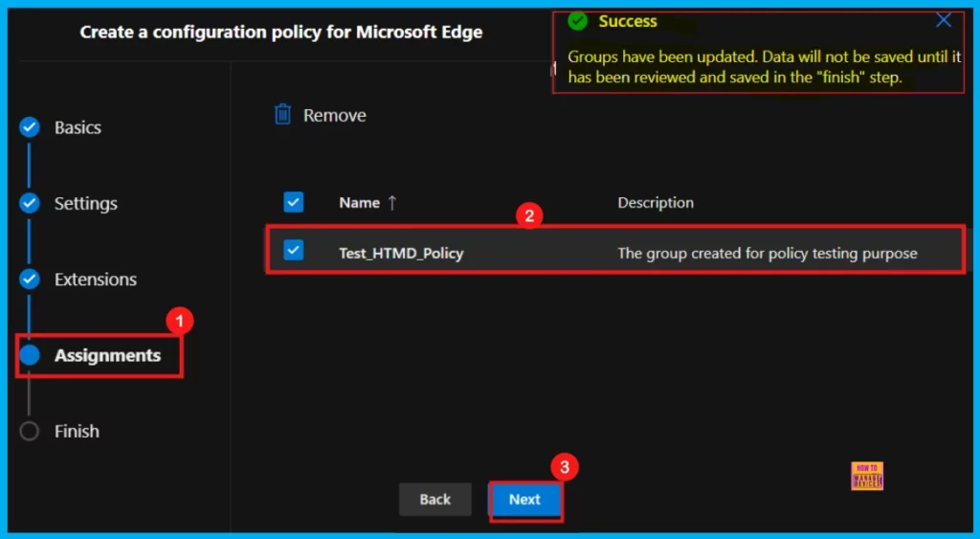This screenshot has width=980, height=539.
Task: Click the green Success checkmark icon
Action: (x=577, y=21)
